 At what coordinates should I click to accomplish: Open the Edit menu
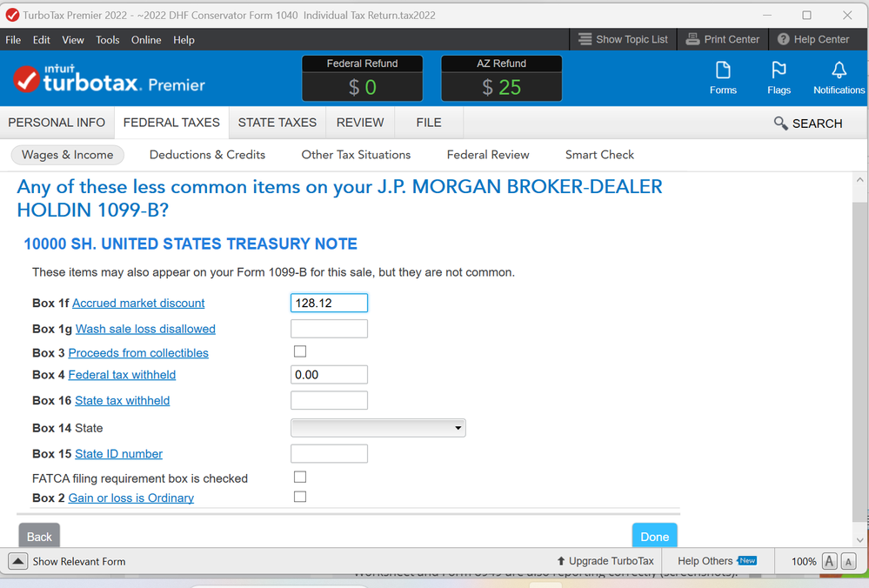(42, 40)
